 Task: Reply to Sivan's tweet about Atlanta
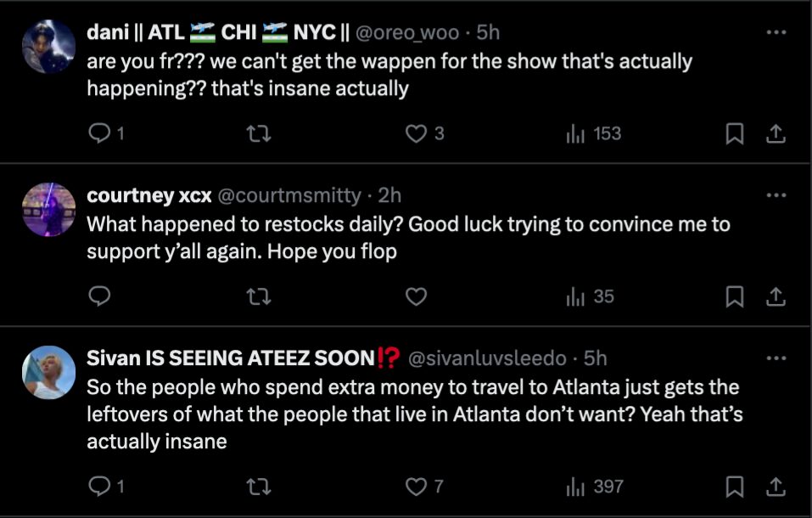point(100,487)
